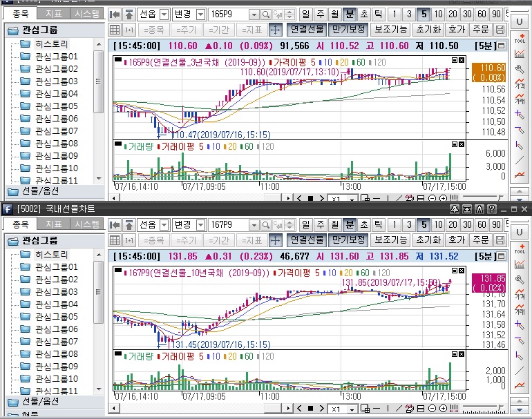This screenshot has width=532, height=419.
Task: Click the chart-bars icon in 165P9 window sidebar
Action: 520,54
